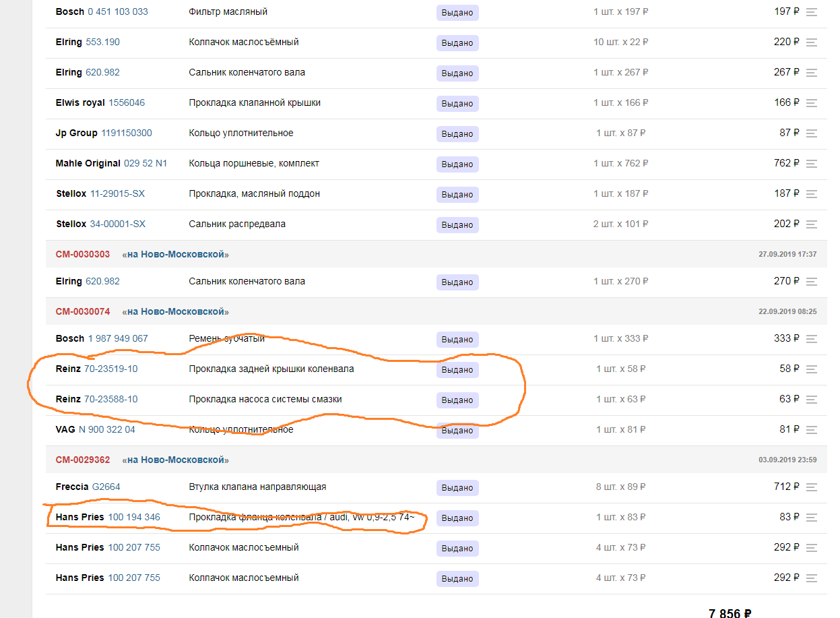Open row menu icon for Jp Group 1191150300

[812, 133]
